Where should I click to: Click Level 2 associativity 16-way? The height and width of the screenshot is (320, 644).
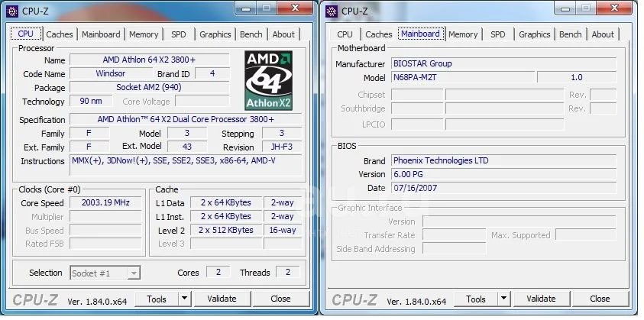[x=283, y=230]
